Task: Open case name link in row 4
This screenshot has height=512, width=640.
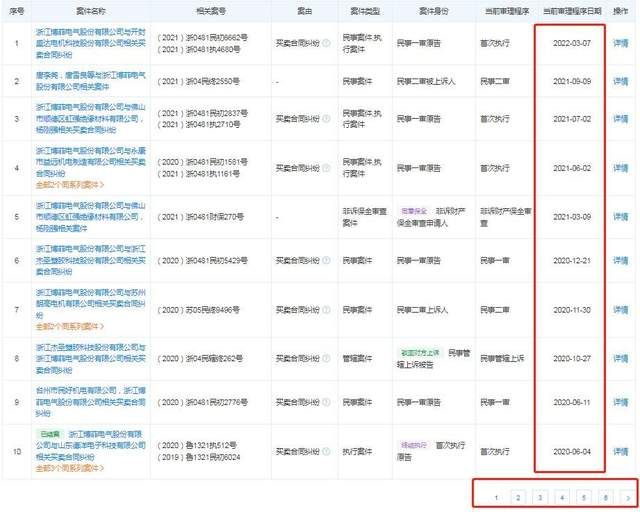Action: 91,162
